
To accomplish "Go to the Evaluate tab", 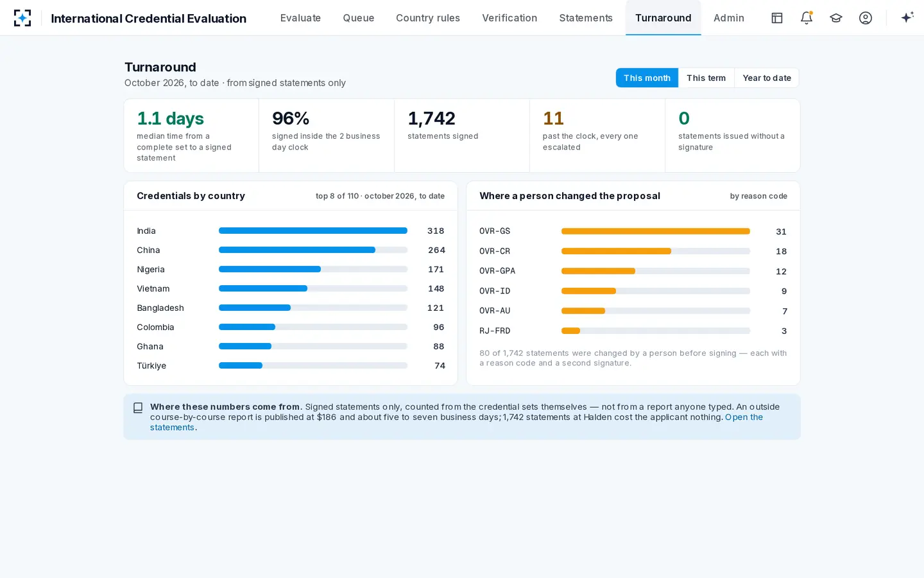I will click(x=300, y=18).
